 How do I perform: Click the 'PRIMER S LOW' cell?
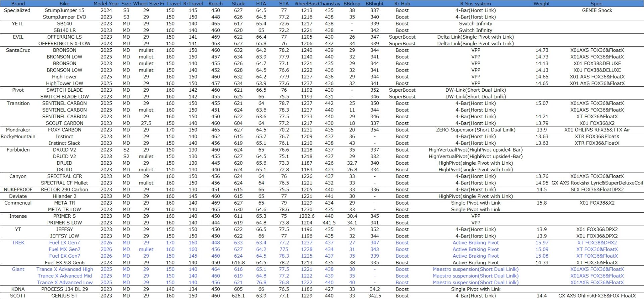pos(64,223)
